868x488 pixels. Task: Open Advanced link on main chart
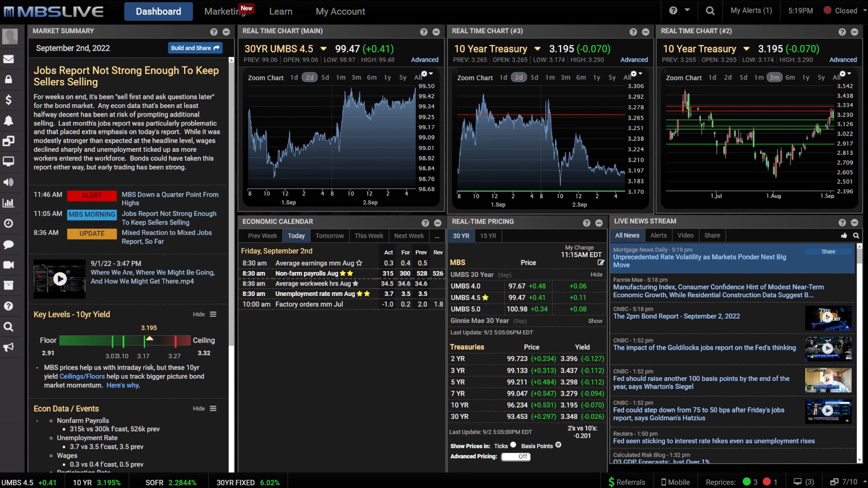pos(425,60)
